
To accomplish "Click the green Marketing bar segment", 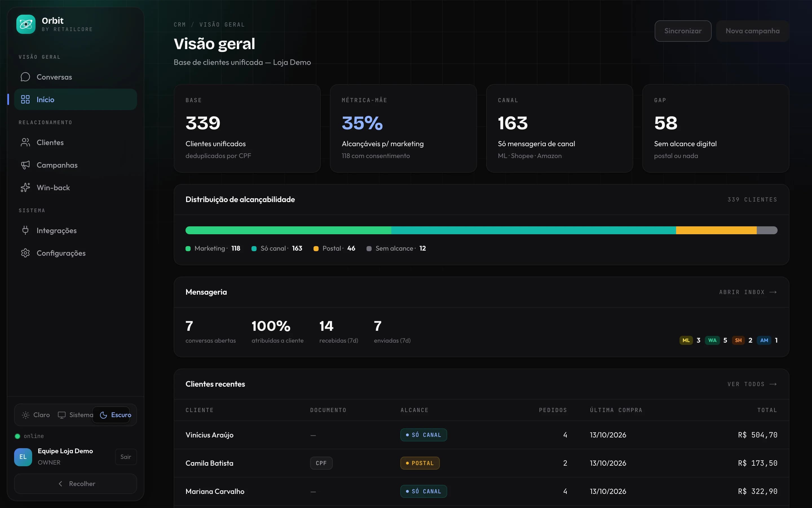I will pyautogui.click(x=288, y=230).
